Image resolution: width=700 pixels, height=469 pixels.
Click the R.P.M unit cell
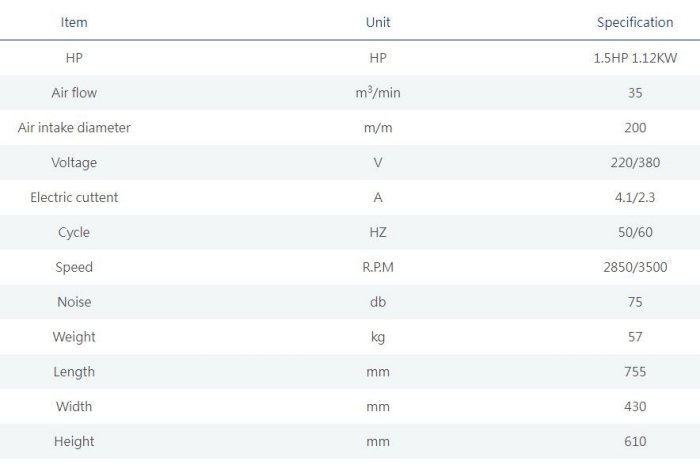(378, 267)
